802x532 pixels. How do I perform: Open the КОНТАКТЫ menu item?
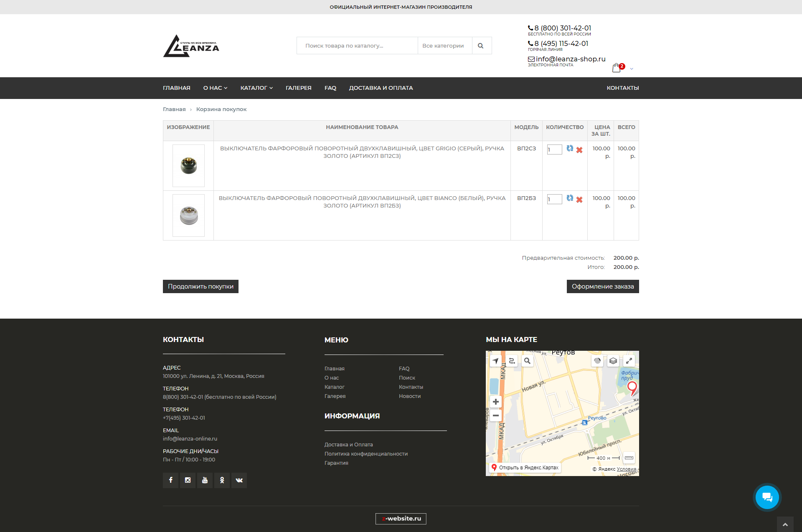(622, 88)
